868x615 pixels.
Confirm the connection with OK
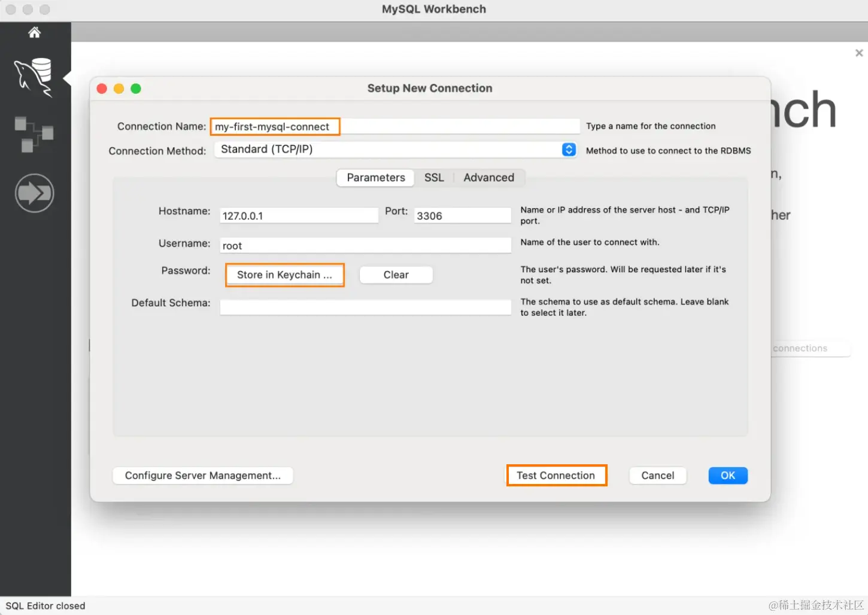pos(728,476)
